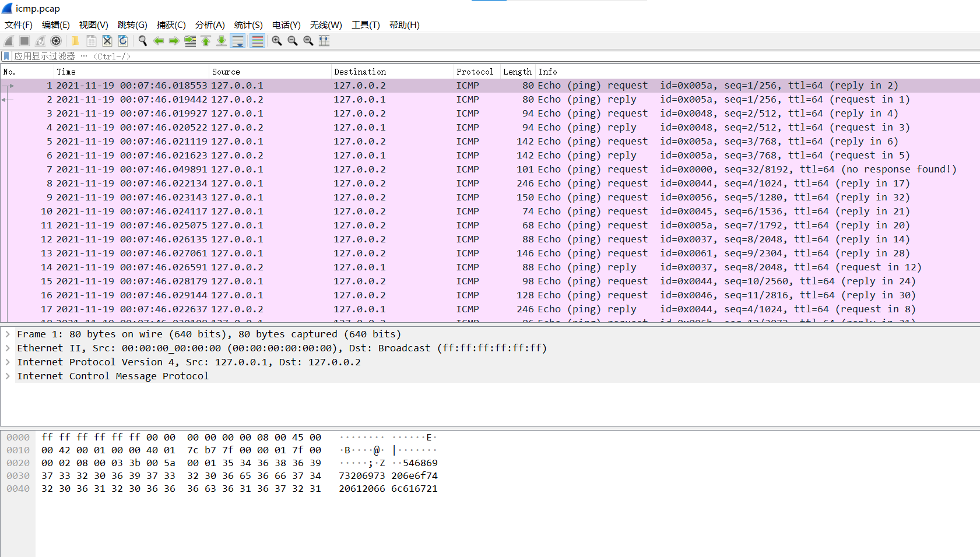Open the 跳转(G) menu
This screenshot has height=557, width=980.
[132, 25]
